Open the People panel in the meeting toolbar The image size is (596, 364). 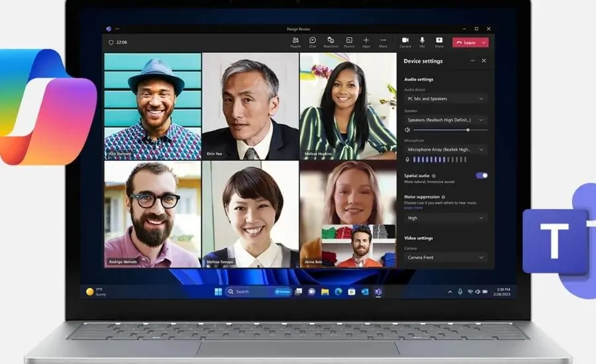pyautogui.click(x=295, y=42)
